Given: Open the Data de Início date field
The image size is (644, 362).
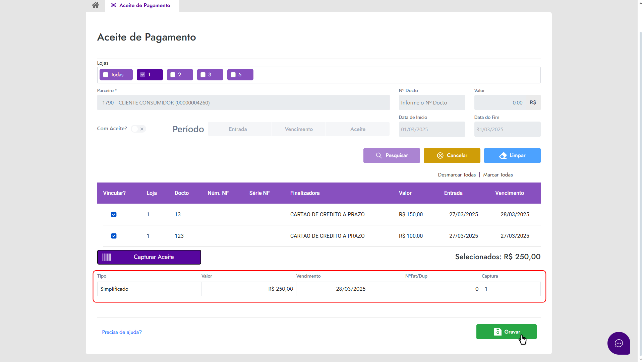Looking at the screenshot, I should [432, 130].
